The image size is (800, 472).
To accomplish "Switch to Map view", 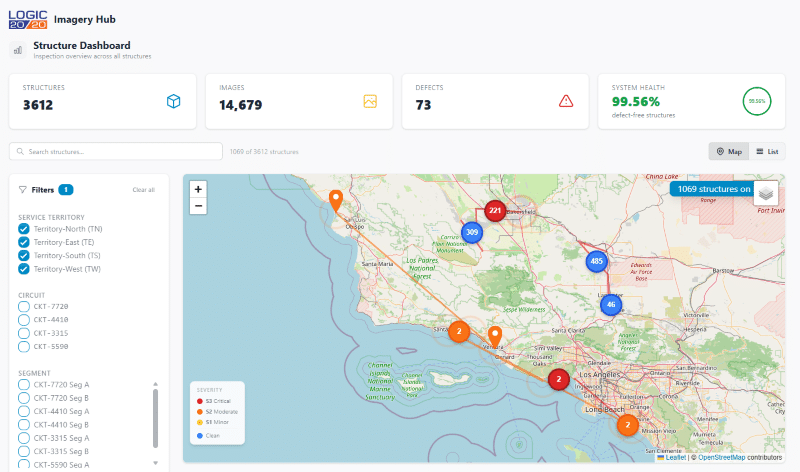I will (x=729, y=152).
